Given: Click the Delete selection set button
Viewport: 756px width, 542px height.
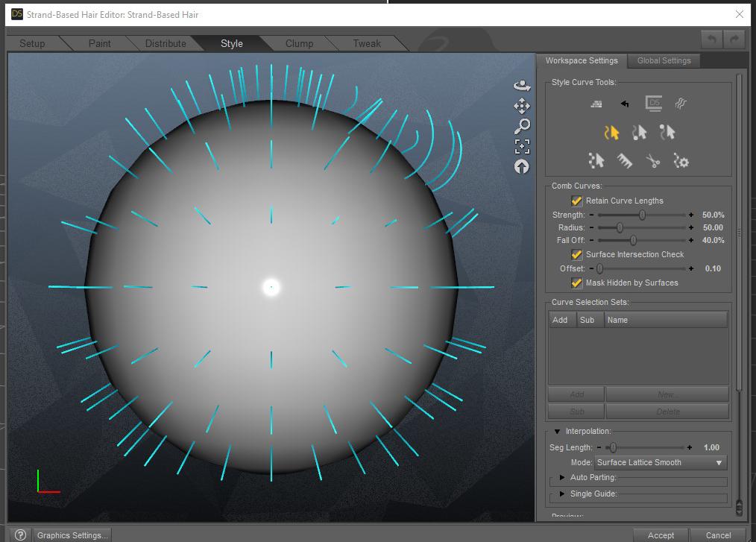Looking at the screenshot, I should 667,412.
